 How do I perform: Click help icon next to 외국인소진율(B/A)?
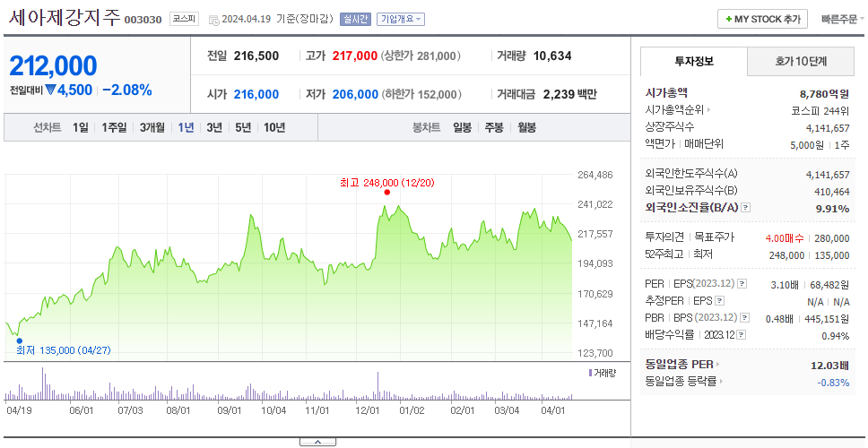coord(746,208)
